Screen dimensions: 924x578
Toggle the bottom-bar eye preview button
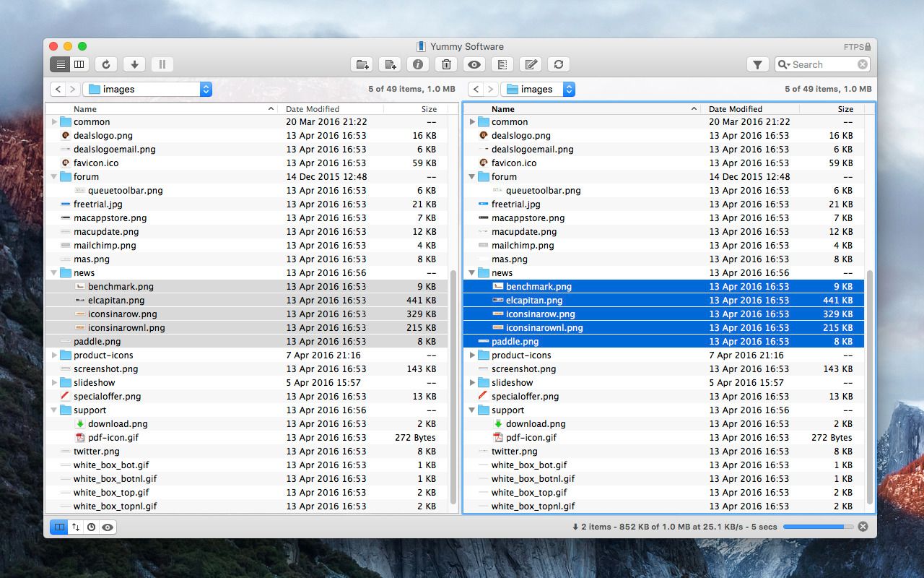pos(108,527)
